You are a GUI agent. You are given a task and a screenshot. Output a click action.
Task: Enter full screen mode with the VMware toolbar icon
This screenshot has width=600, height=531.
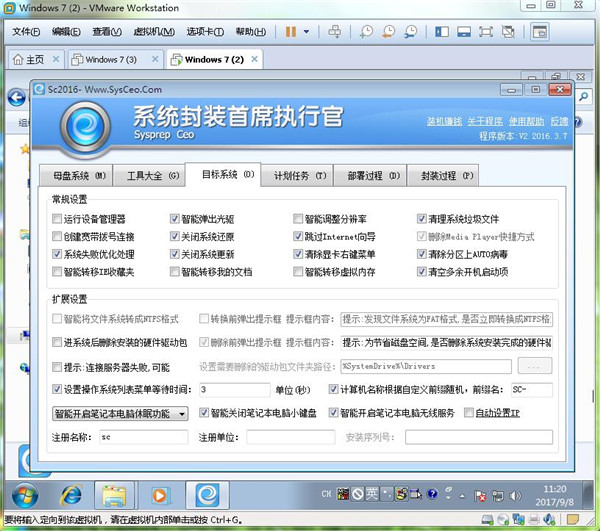pos(486,31)
